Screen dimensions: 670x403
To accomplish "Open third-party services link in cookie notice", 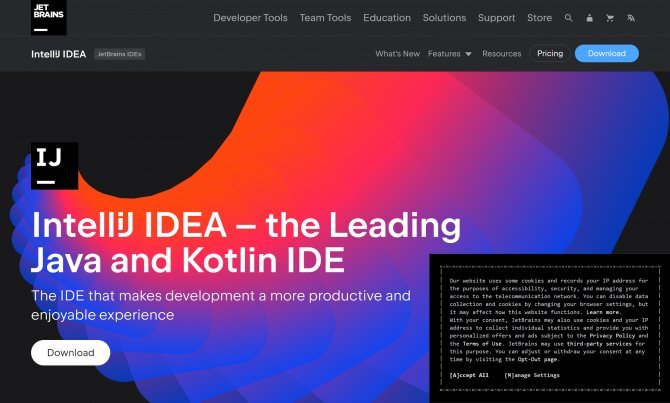I will point(599,344).
